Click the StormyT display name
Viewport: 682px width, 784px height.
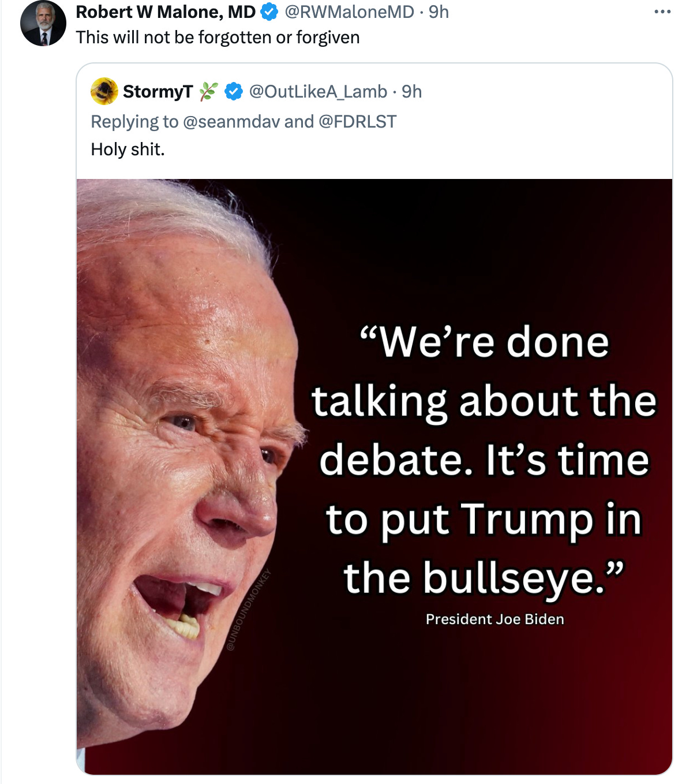coord(158,92)
